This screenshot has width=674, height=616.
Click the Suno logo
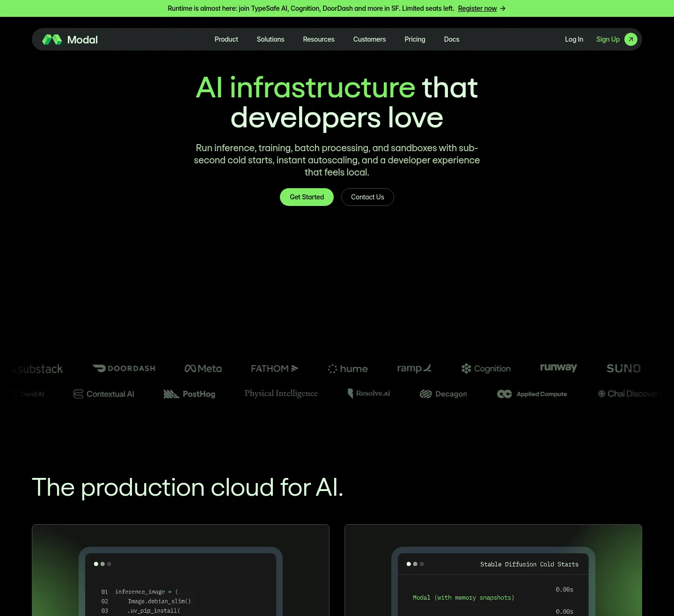point(623,368)
